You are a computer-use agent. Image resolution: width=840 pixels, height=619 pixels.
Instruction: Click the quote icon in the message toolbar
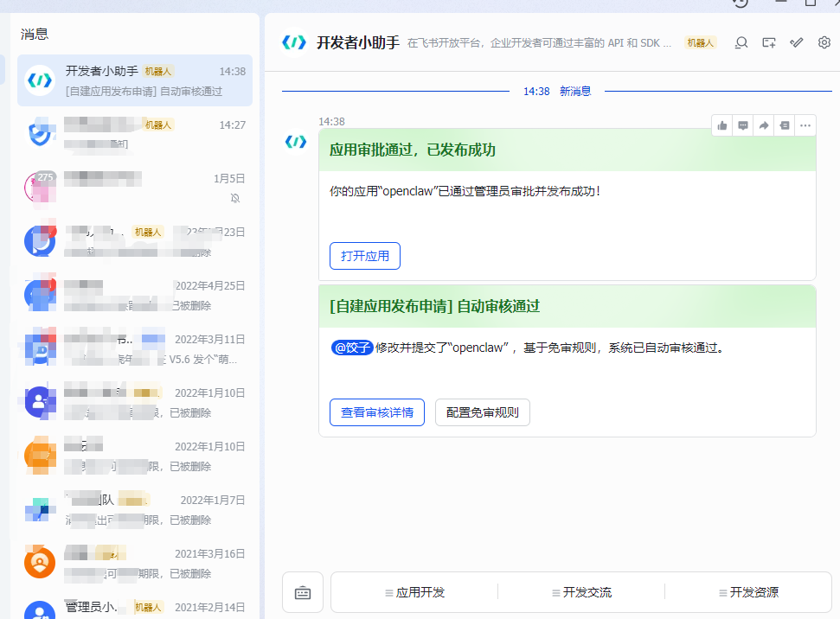point(785,125)
